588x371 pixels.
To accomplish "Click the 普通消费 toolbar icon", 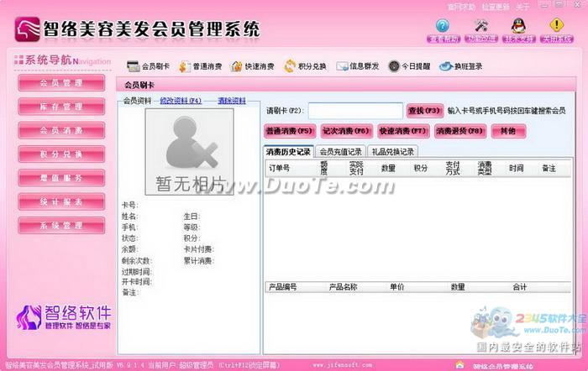I will [184, 66].
